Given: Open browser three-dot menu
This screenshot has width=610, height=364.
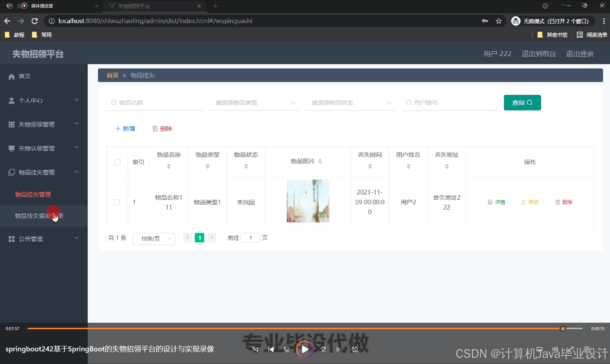Looking at the screenshot, I should [604, 21].
